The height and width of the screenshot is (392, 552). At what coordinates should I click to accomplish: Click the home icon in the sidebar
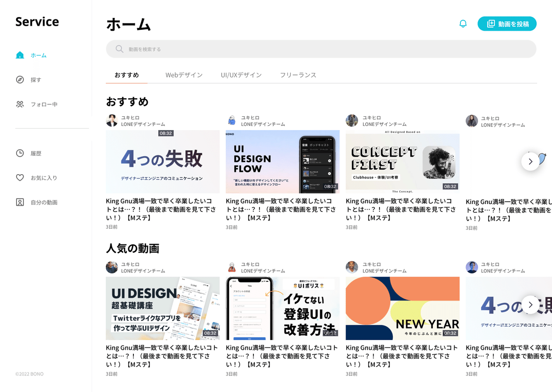(20, 55)
